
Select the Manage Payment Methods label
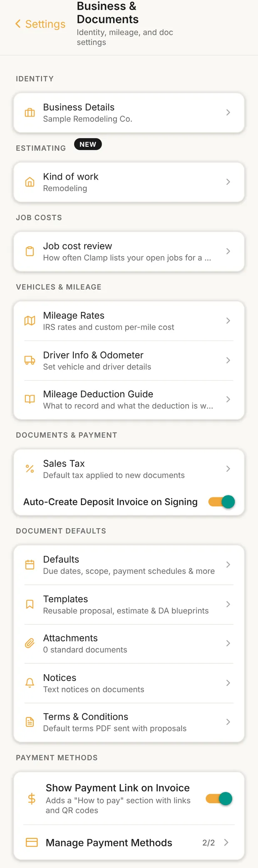click(109, 843)
